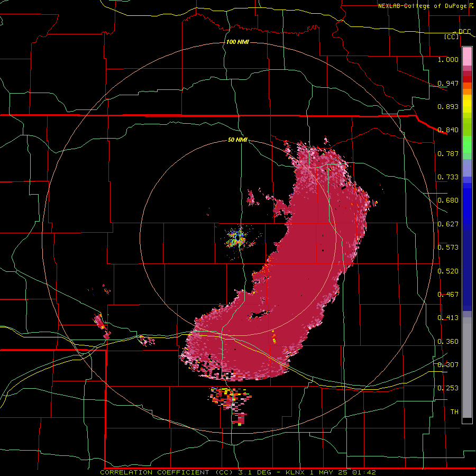This screenshot has width=476, height=476.
Task: Pick the dark navy segment of the color bar
Action: coord(467,270)
